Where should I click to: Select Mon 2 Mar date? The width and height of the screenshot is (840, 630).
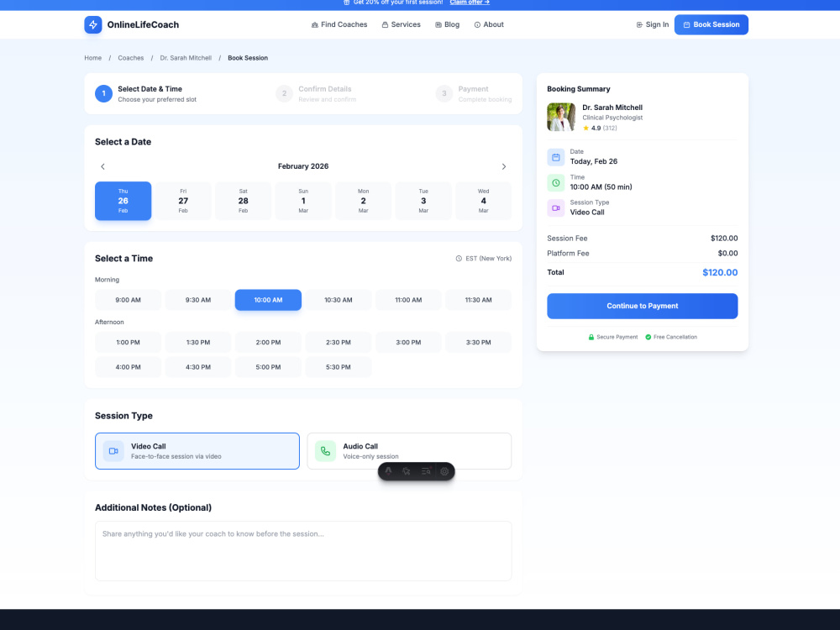coord(363,201)
